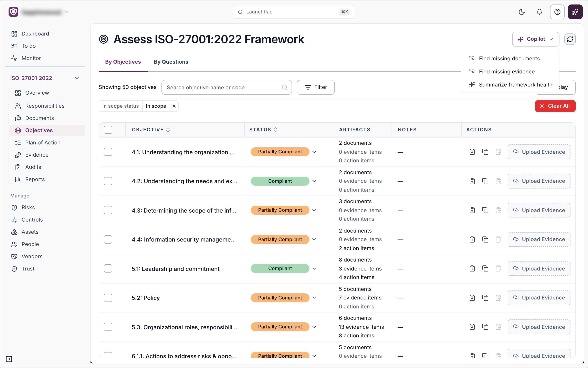588x368 pixels.
Task: Click the search magnifier in objective search
Action: (284, 87)
